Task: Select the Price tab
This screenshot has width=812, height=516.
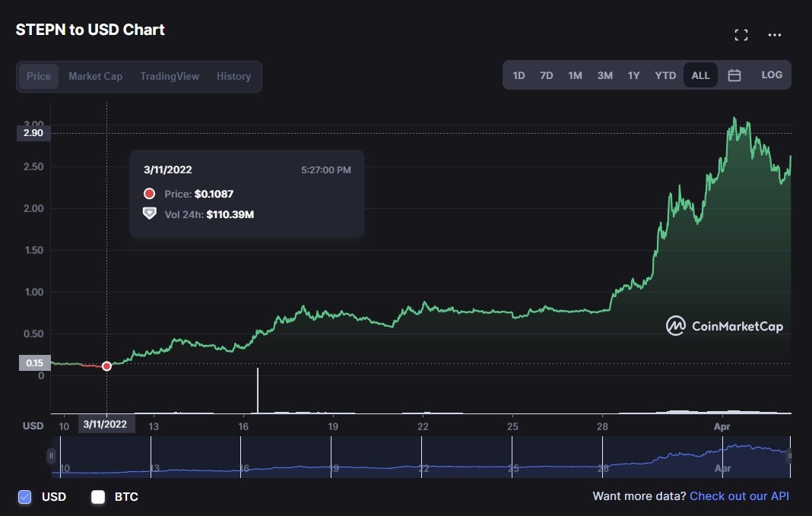Action: (x=39, y=77)
